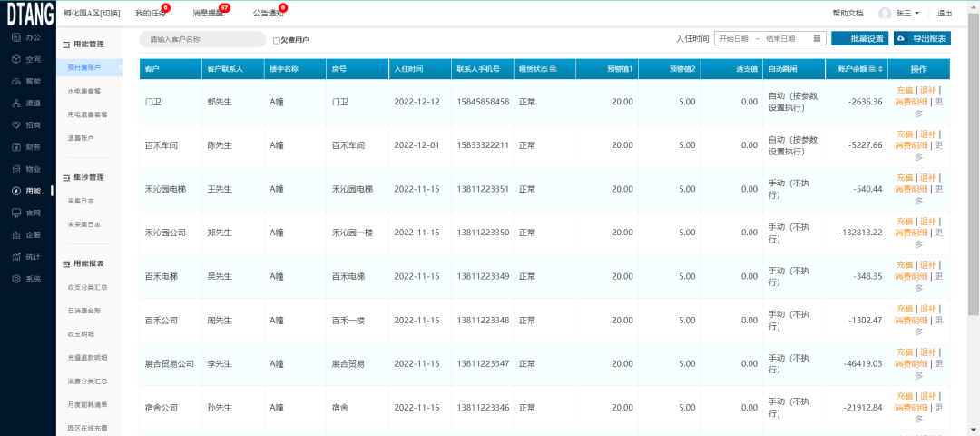Click 消费明细 in the 禾沁园电梯 row
This screenshot has width=980, height=436.
(911, 189)
